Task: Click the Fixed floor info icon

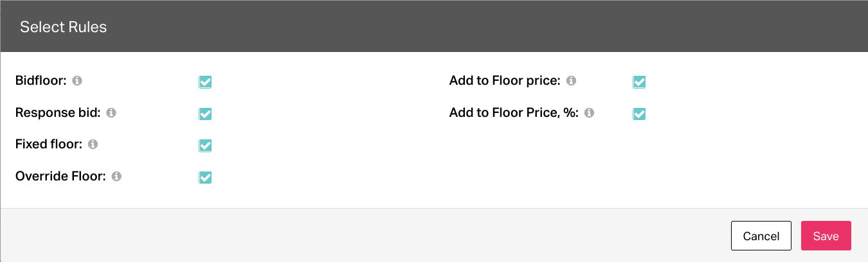Action: [x=93, y=144]
